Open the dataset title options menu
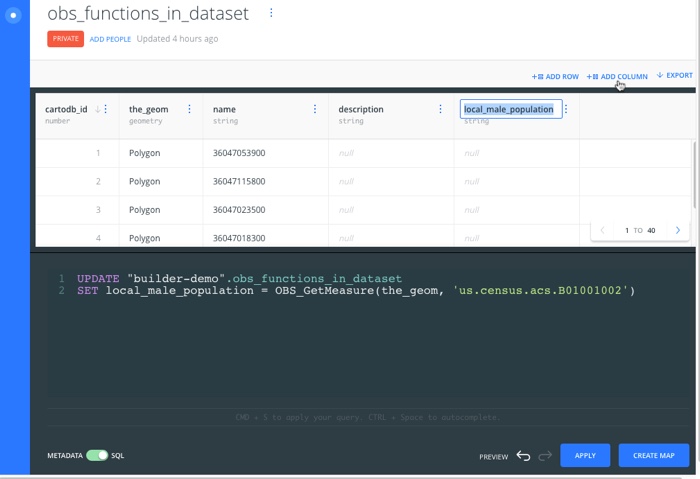 click(271, 13)
